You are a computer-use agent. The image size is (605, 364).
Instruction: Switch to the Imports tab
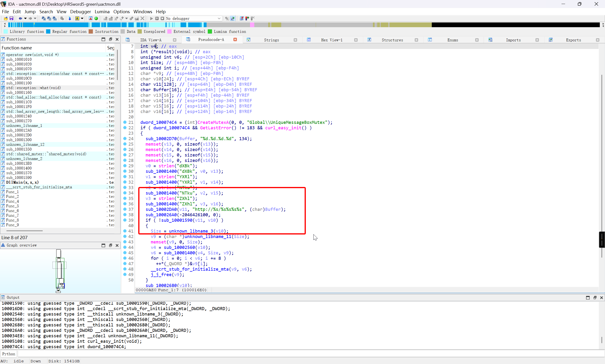(x=513, y=40)
